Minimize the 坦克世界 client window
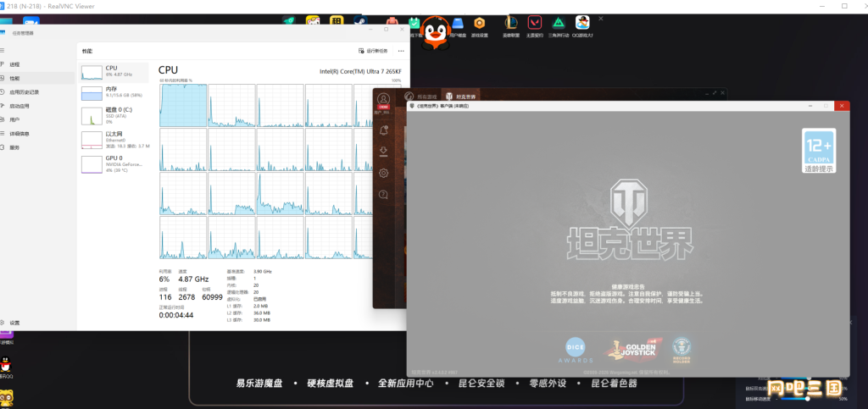Viewport: 868px width, 409px height. [x=810, y=106]
